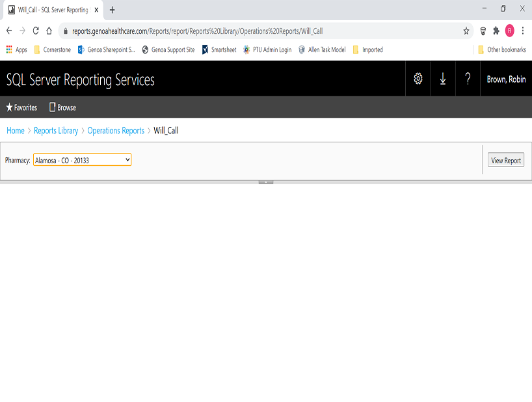
Task: Open the SSRS settings gear icon
Action: click(418, 79)
